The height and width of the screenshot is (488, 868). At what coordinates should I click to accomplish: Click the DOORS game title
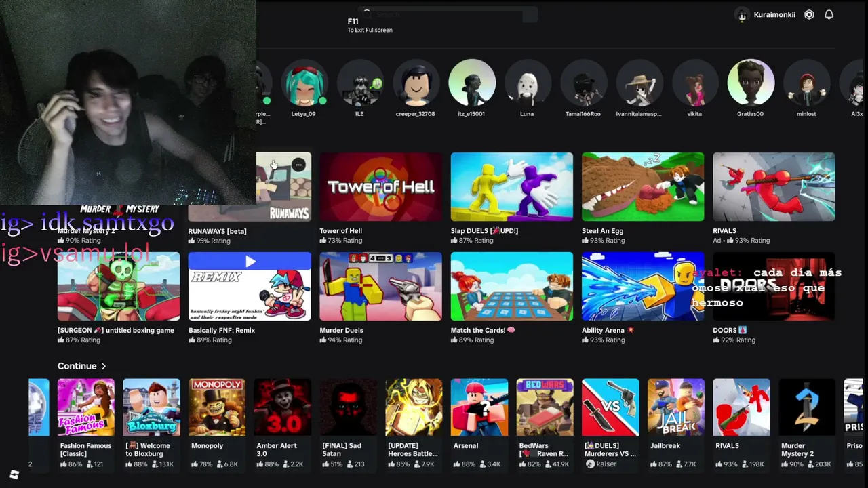click(730, 331)
